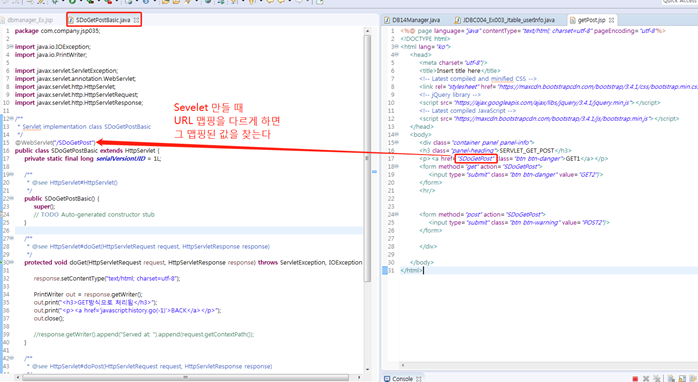Click the 'protected void doGet' method signature

193,263
